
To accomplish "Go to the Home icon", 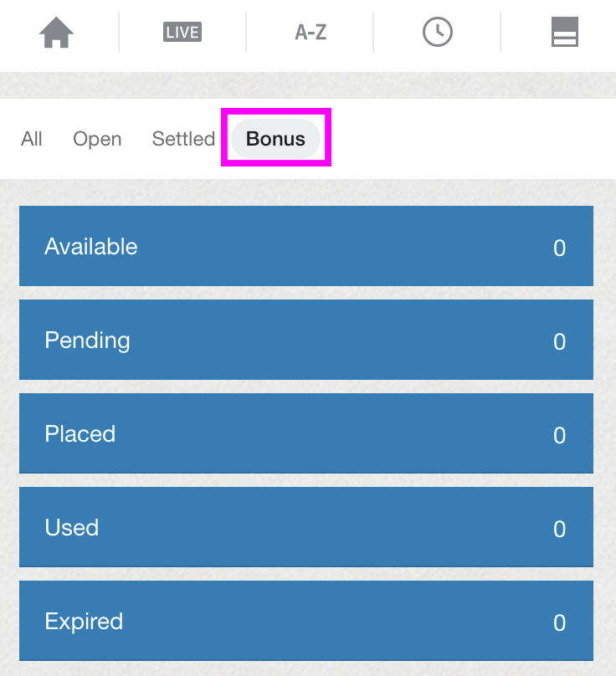I will click(x=56, y=33).
